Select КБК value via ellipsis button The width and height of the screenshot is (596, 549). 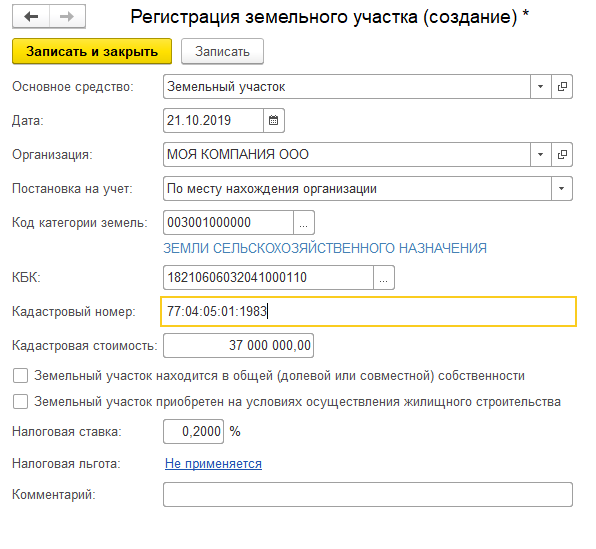(x=384, y=278)
